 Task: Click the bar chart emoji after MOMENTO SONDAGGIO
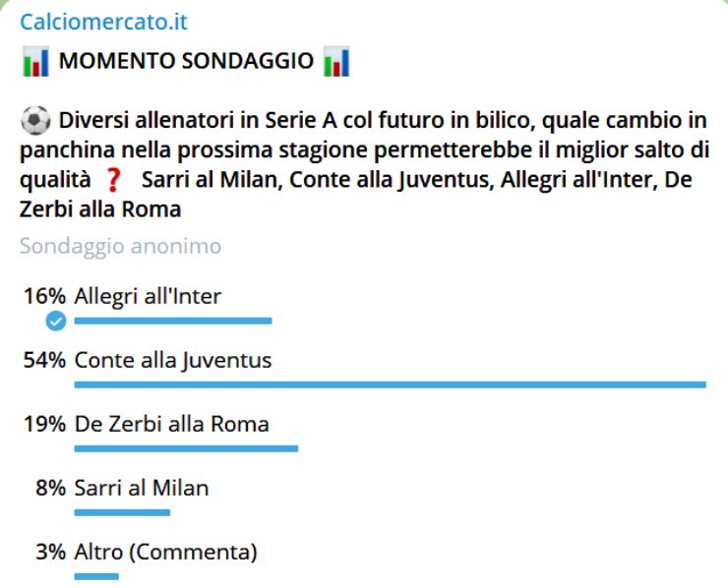click(336, 62)
